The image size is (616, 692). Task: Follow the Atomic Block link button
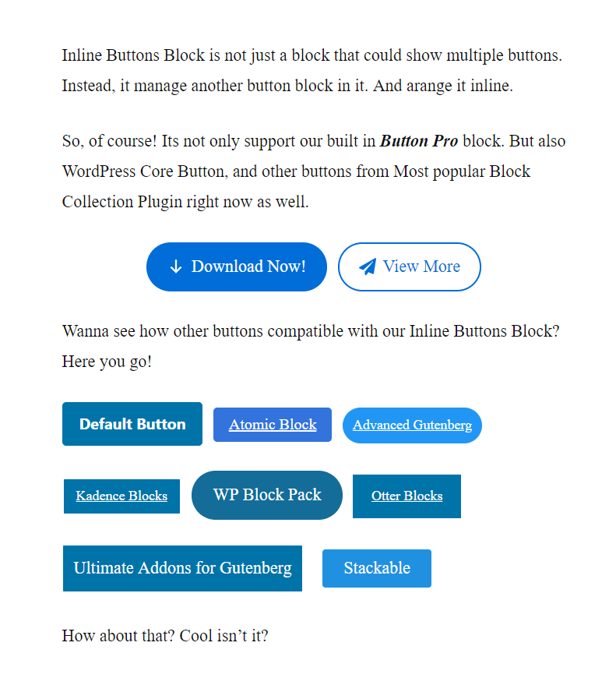point(273,425)
